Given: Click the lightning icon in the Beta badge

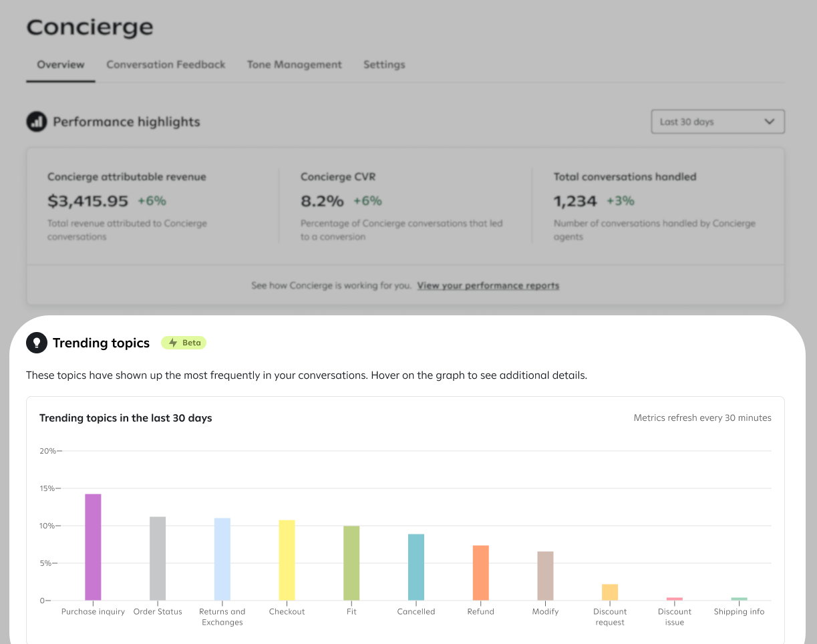Looking at the screenshot, I should [173, 343].
